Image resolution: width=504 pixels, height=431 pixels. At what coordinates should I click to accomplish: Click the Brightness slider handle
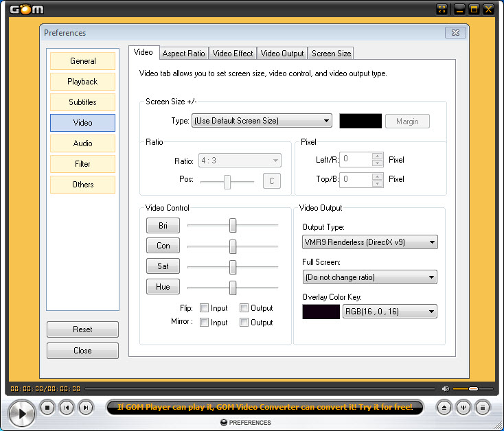233,226
